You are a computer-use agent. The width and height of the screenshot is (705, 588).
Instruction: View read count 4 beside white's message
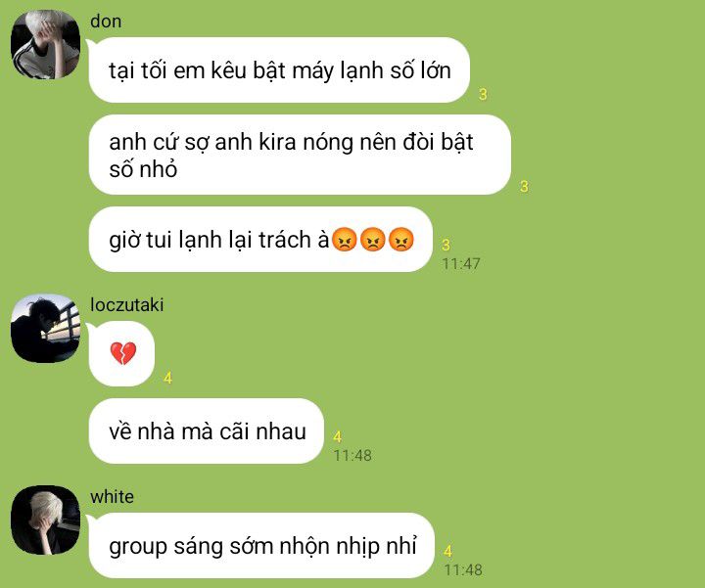(x=447, y=551)
